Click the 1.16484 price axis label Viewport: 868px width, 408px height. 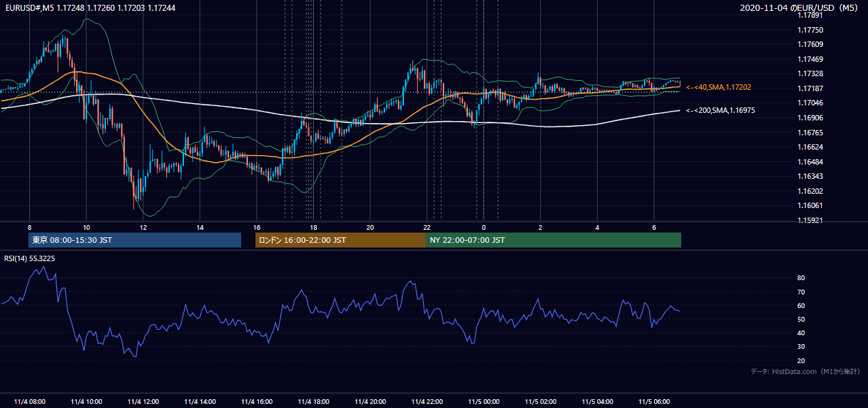(811, 162)
